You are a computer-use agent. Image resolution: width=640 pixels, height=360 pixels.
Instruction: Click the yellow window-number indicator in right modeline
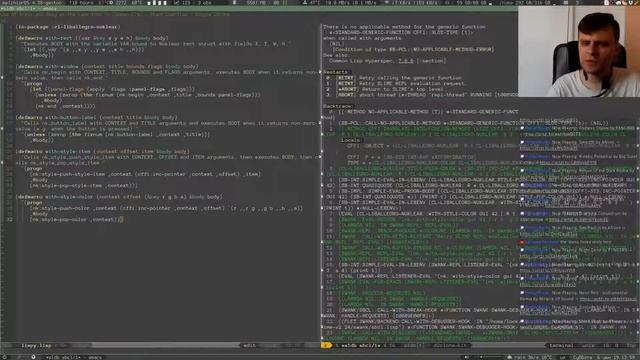pyautogui.click(x=326, y=345)
